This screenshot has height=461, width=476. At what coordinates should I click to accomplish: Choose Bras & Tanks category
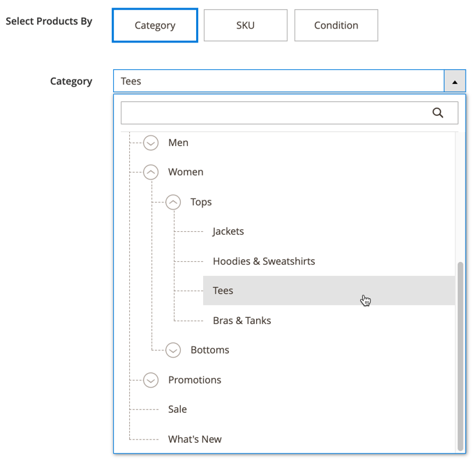click(x=241, y=321)
